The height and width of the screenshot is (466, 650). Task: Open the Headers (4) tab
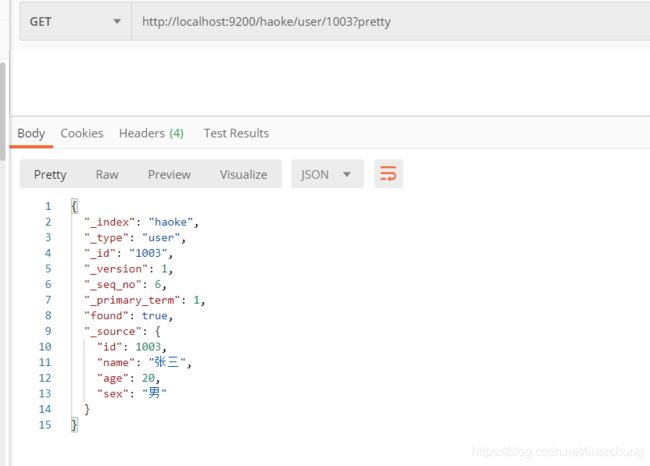point(151,133)
